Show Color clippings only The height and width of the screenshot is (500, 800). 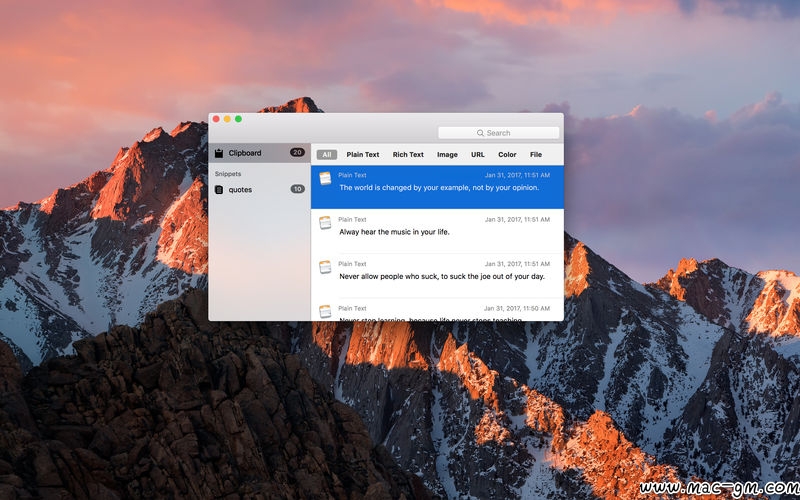[x=507, y=155]
